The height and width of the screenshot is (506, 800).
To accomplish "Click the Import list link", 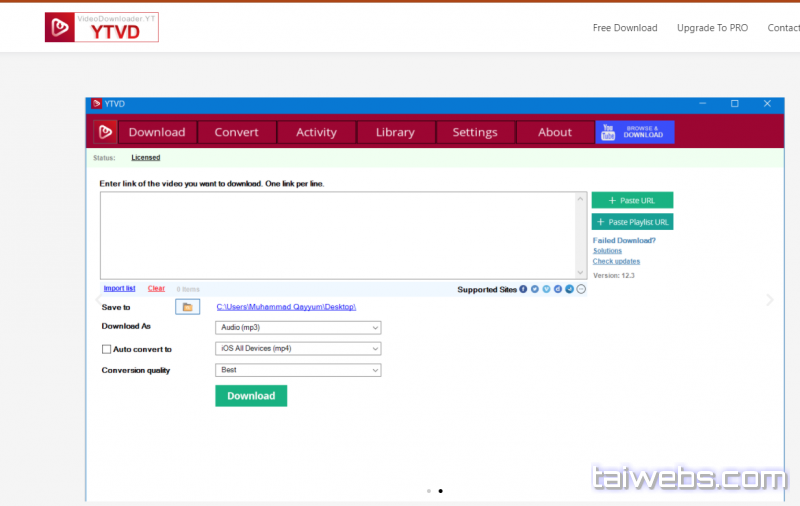I will tap(119, 288).
